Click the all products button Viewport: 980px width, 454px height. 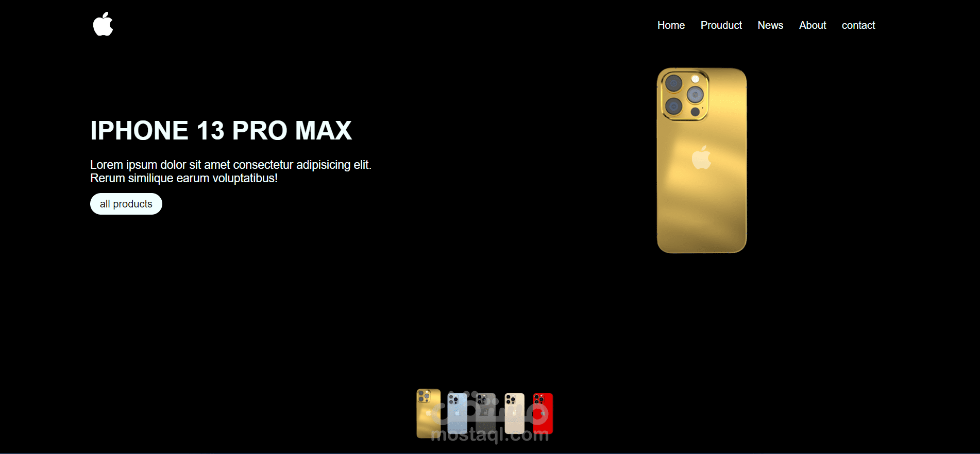pyautogui.click(x=126, y=204)
